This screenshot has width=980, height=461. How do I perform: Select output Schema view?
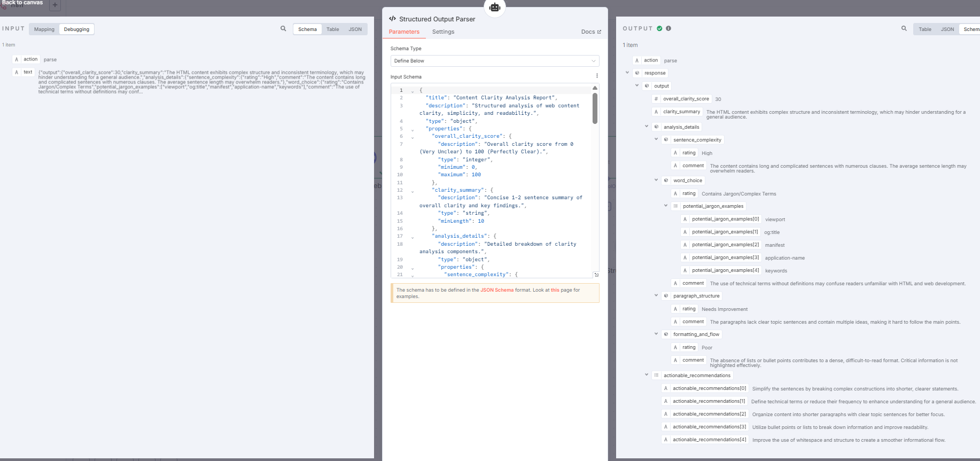click(x=970, y=29)
